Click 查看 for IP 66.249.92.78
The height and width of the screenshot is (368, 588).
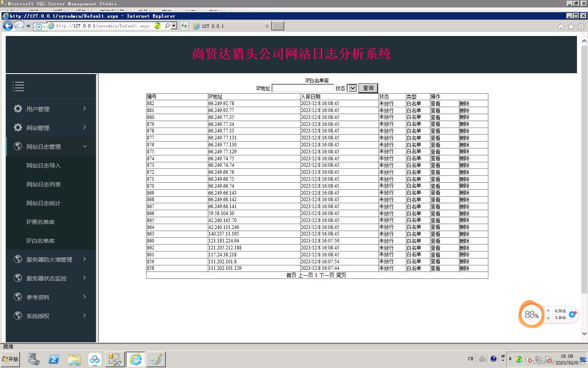(435, 103)
